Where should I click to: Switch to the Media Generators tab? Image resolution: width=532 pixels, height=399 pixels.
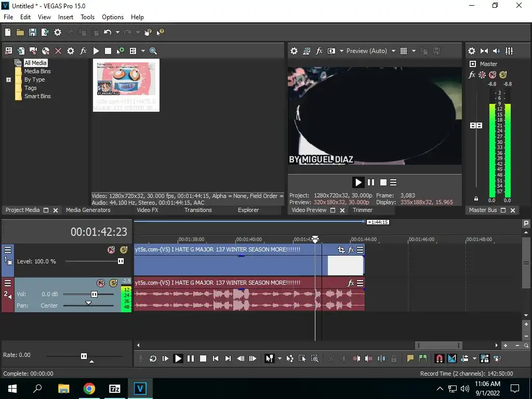[88, 210]
